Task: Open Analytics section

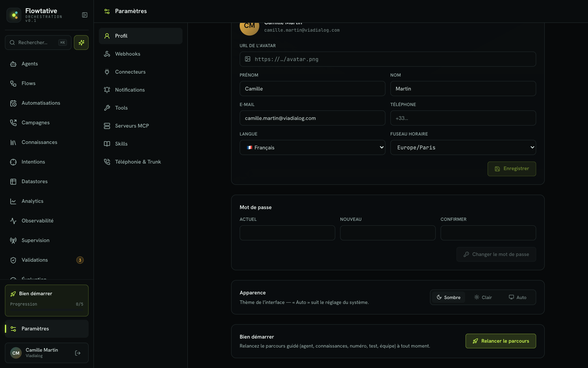Action: pyautogui.click(x=47, y=201)
